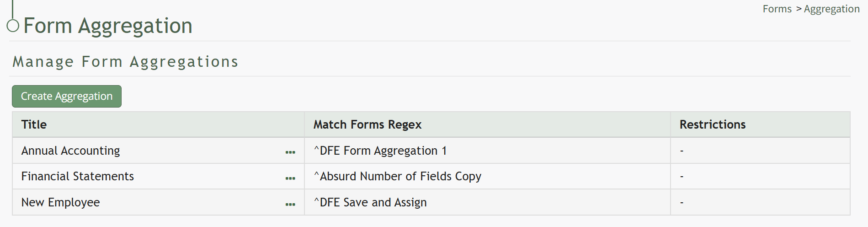Click the Create Aggregation button
This screenshot has height=227, width=868.
[67, 97]
